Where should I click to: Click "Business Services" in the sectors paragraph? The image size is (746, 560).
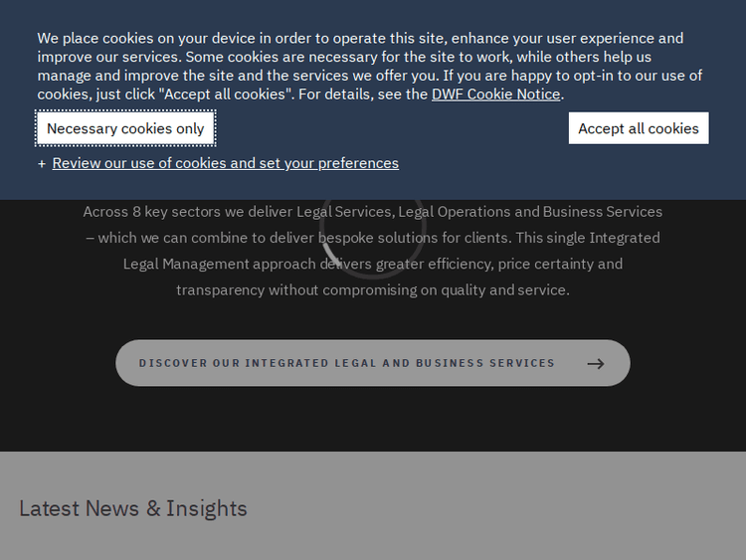pyautogui.click(x=603, y=212)
